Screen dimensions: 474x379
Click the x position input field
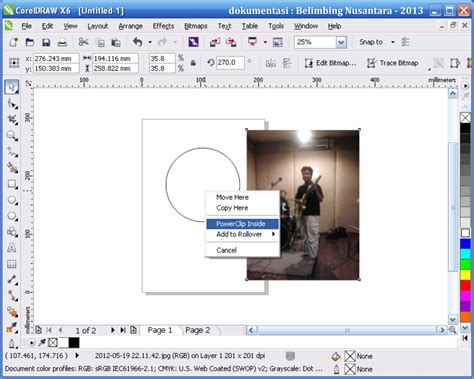[56, 59]
